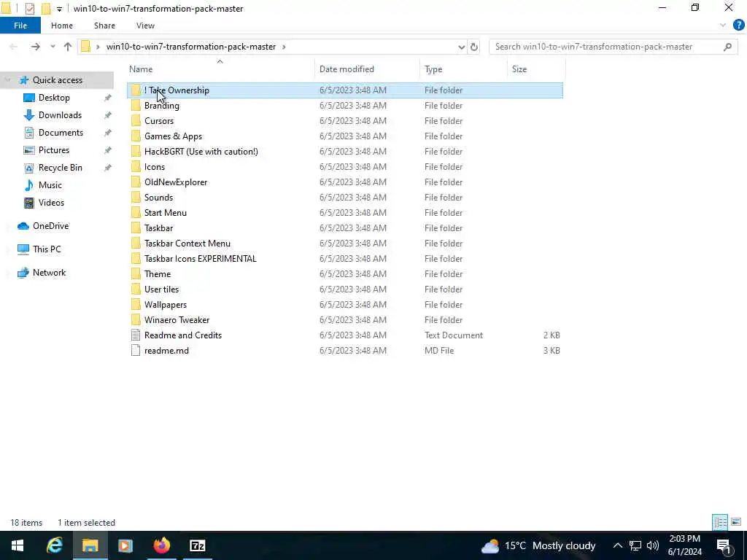Click the Properties quick access toolbar icon
Image resolution: width=747 pixels, height=560 pixels.
tap(29, 9)
